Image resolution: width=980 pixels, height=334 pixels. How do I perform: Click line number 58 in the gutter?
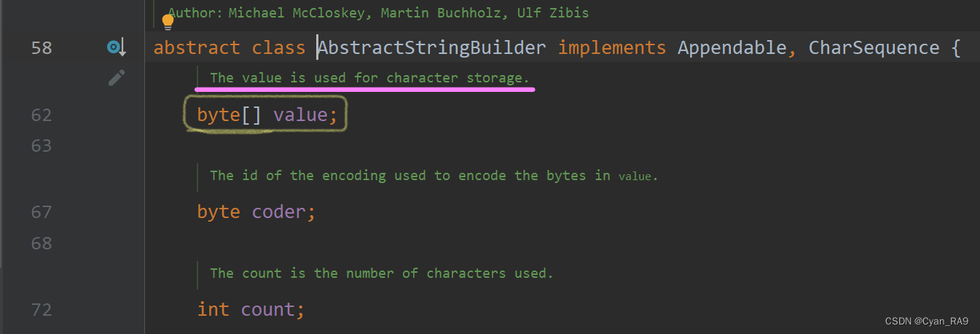[x=42, y=48]
